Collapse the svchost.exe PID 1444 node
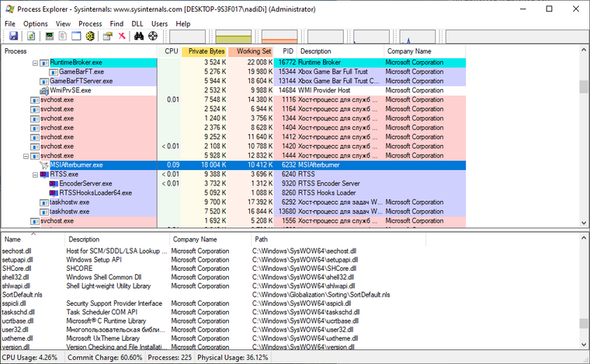Image resolution: width=590 pixels, height=364 pixels. [x=26, y=156]
